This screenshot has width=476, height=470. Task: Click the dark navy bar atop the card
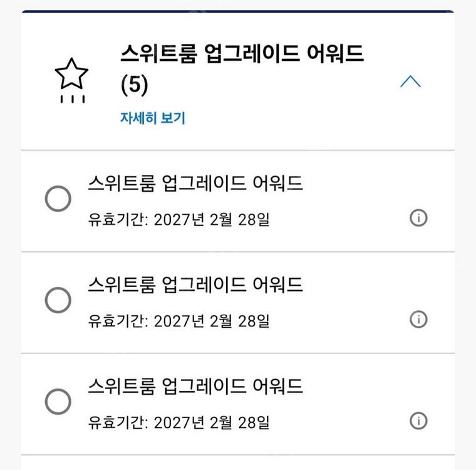(238, 11)
